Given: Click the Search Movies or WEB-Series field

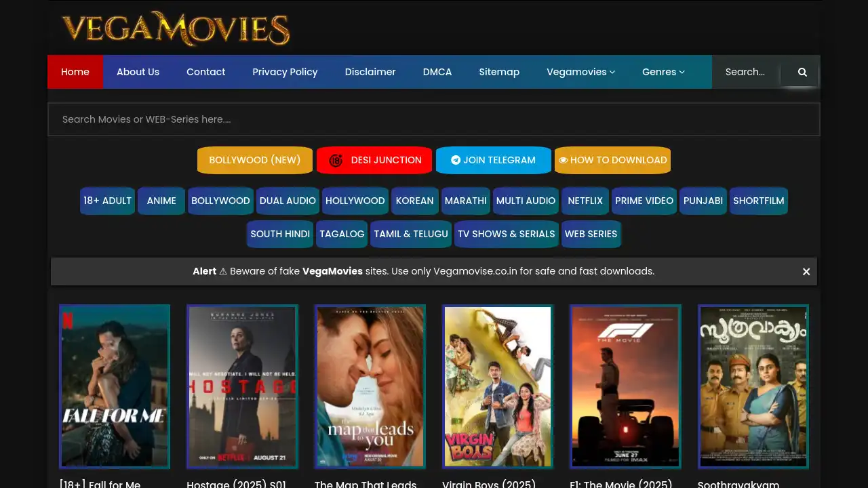Looking at the screenshot, I should (x=434, y=119).
